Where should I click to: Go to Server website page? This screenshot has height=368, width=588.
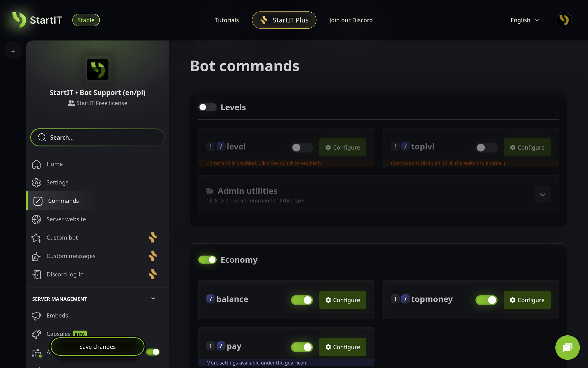click(98, 219)
